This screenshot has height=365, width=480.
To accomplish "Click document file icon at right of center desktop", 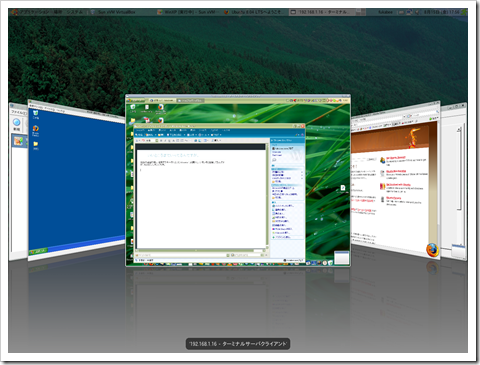I will pyautogui.click(x=342, y=189).
